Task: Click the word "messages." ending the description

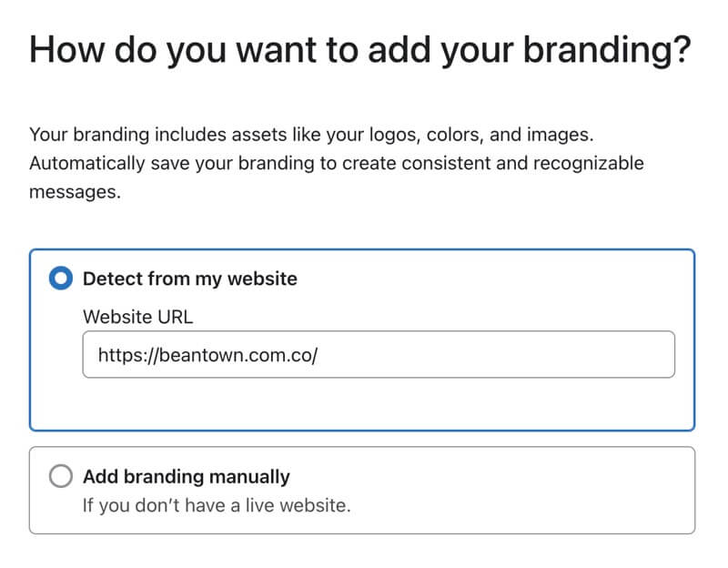Action: click(75, 193)
